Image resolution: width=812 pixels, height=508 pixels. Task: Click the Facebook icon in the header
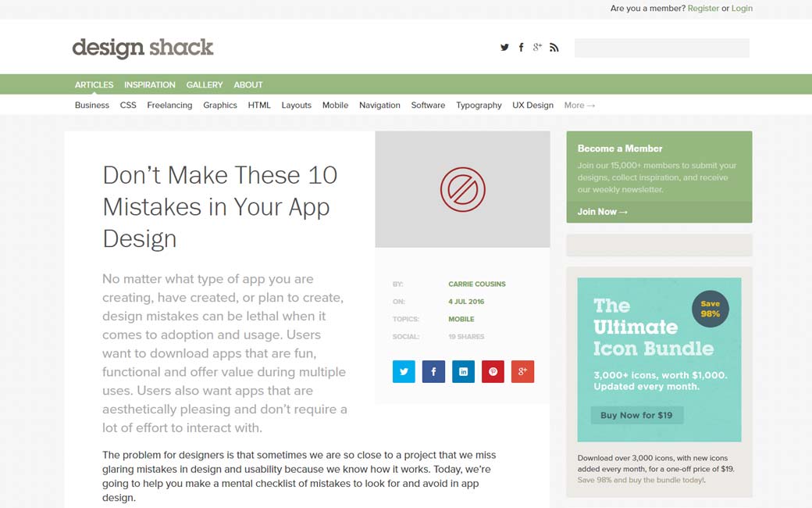521,48
